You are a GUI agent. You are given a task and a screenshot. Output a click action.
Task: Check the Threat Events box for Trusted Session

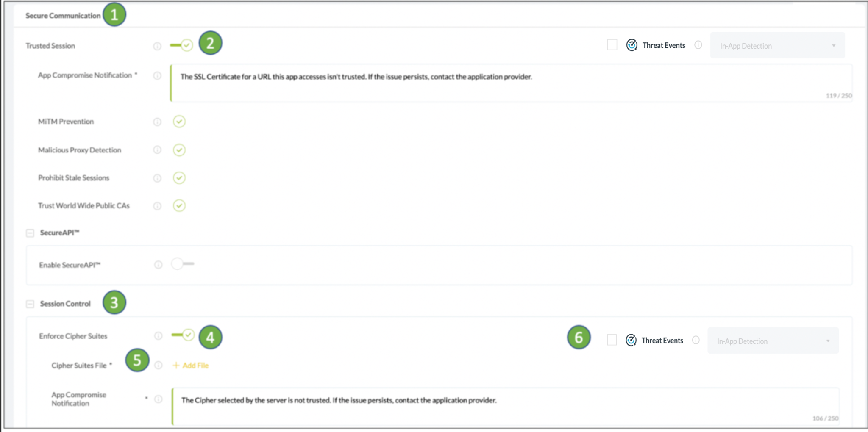tap(612, 45)
